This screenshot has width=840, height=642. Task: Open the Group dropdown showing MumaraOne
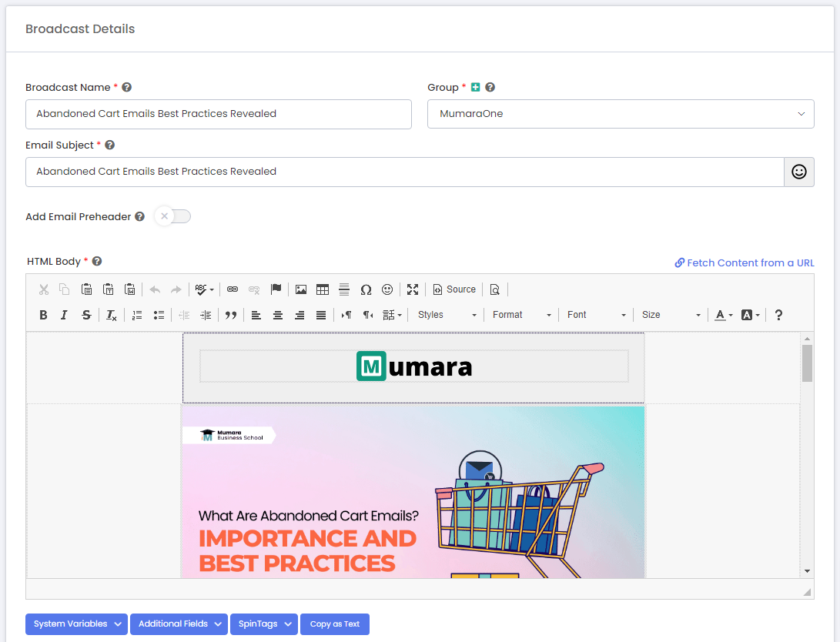(621, 114)
